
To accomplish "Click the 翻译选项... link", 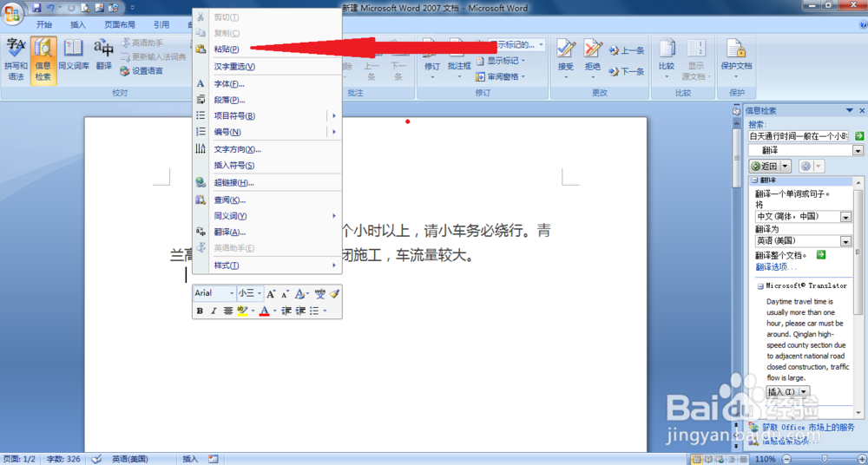I will [776, 267].
